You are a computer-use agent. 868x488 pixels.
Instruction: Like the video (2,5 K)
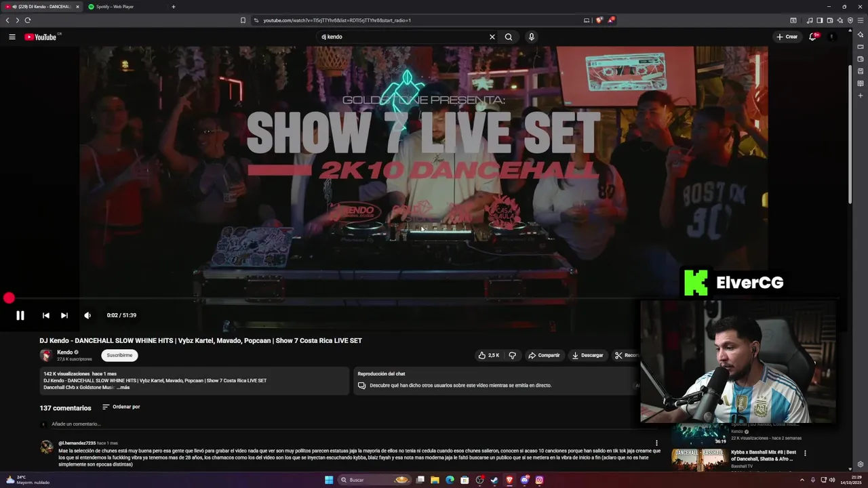490,355
